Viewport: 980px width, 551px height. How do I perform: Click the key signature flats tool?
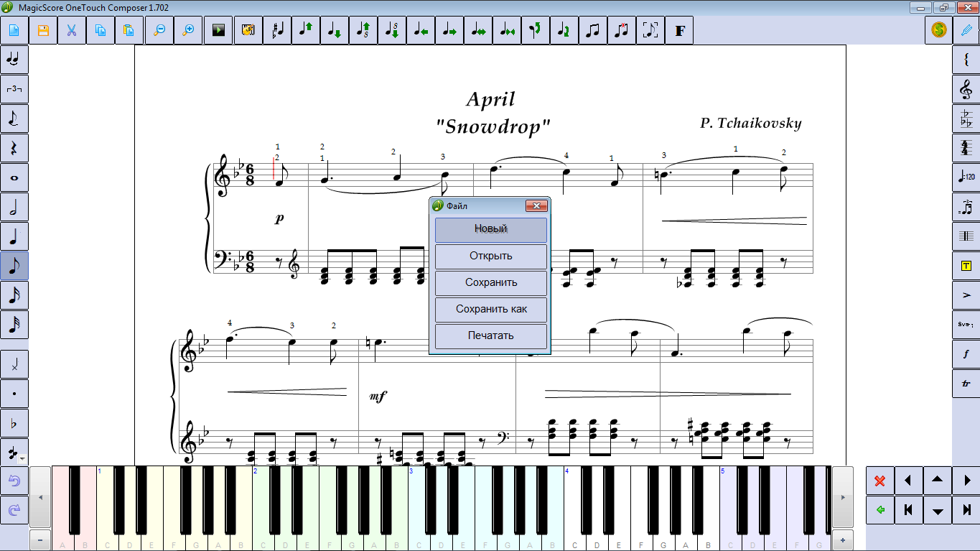tap(966, 119)
